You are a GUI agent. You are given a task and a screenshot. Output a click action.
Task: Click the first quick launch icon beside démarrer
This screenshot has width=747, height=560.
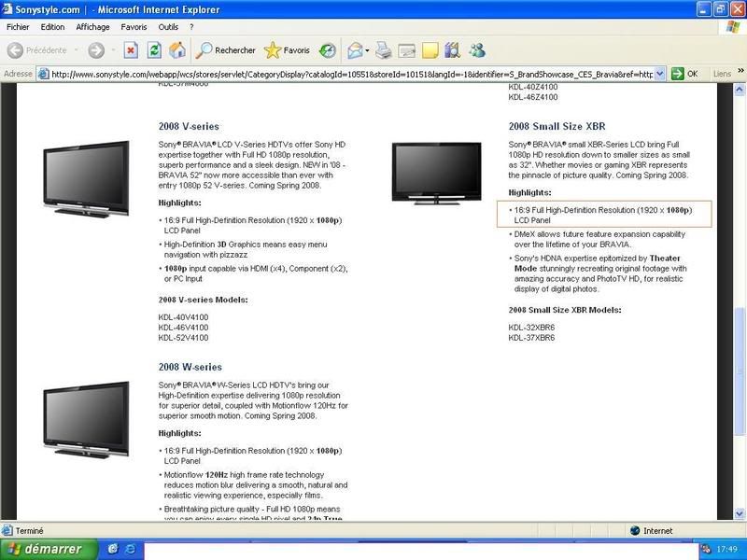click(x=113, y=550)
